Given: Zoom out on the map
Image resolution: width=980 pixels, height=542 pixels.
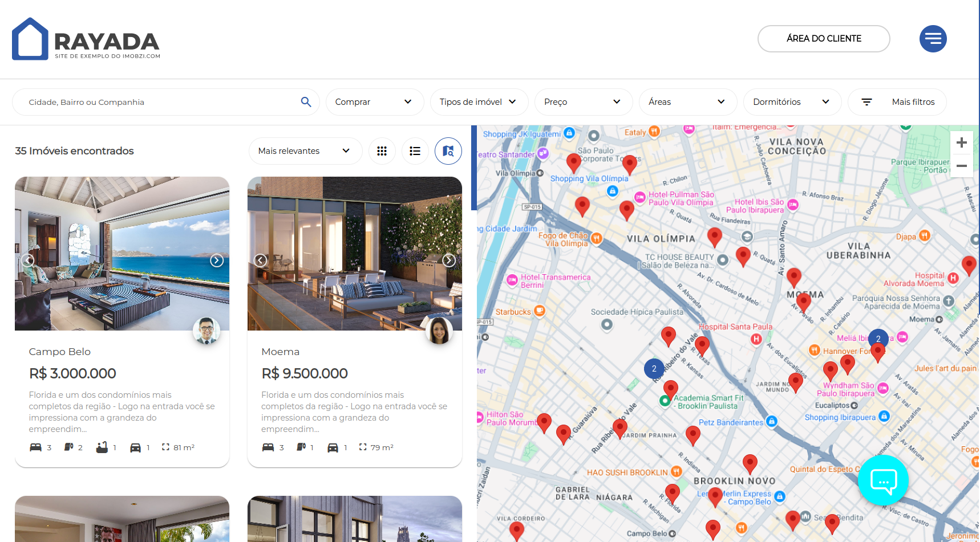Looking at the screenshot, I should click(961, 166).
